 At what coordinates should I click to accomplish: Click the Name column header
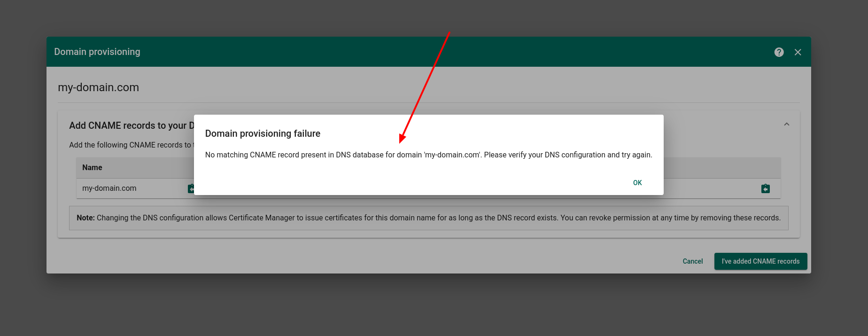point(92,168)
